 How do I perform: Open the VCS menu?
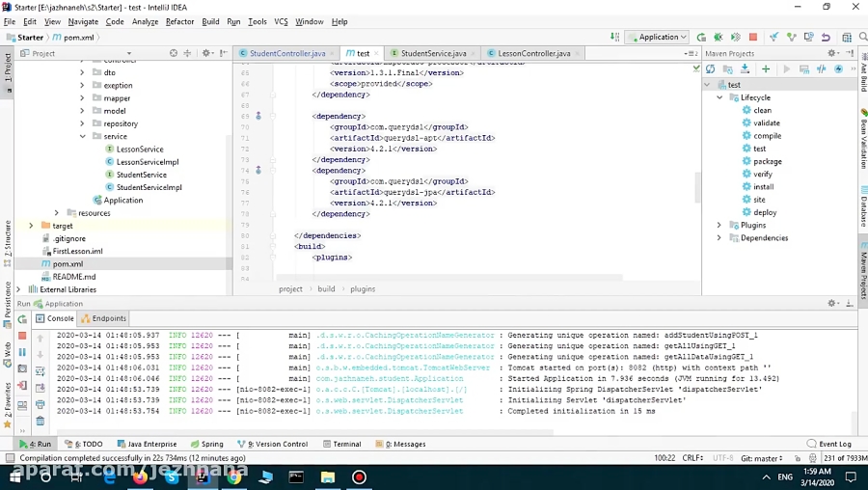point(281,21)
